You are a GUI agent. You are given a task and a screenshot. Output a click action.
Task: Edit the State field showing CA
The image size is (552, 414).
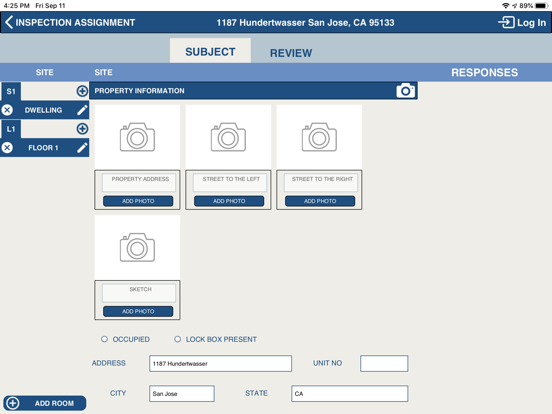click(x=350, y=394)
